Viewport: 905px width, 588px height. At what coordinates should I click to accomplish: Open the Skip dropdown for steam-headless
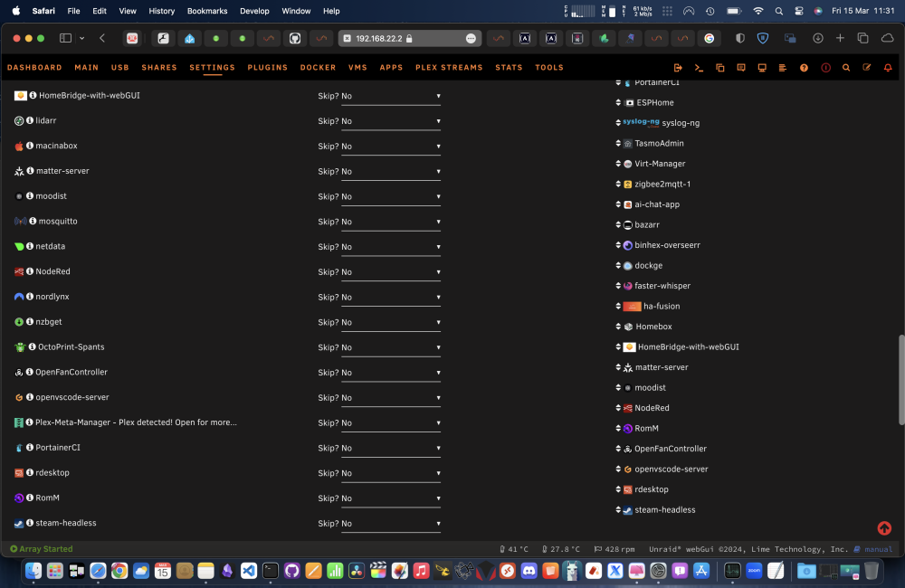(x=391, y=524)
